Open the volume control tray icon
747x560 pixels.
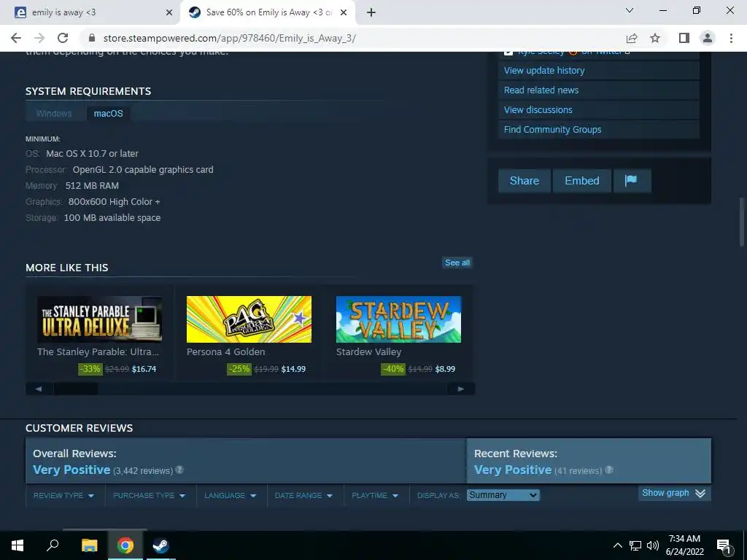tap(653, 545)
